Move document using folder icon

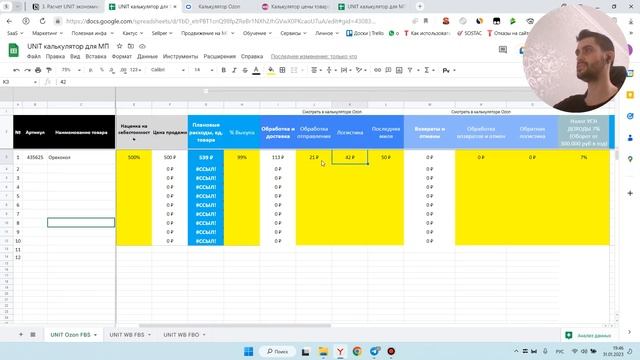tap(131, 46)
